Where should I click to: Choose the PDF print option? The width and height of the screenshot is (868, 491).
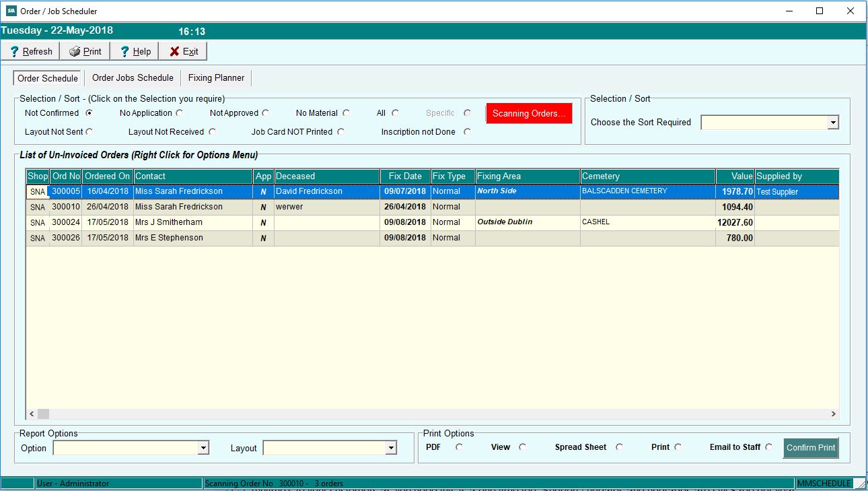coord(459,447)
